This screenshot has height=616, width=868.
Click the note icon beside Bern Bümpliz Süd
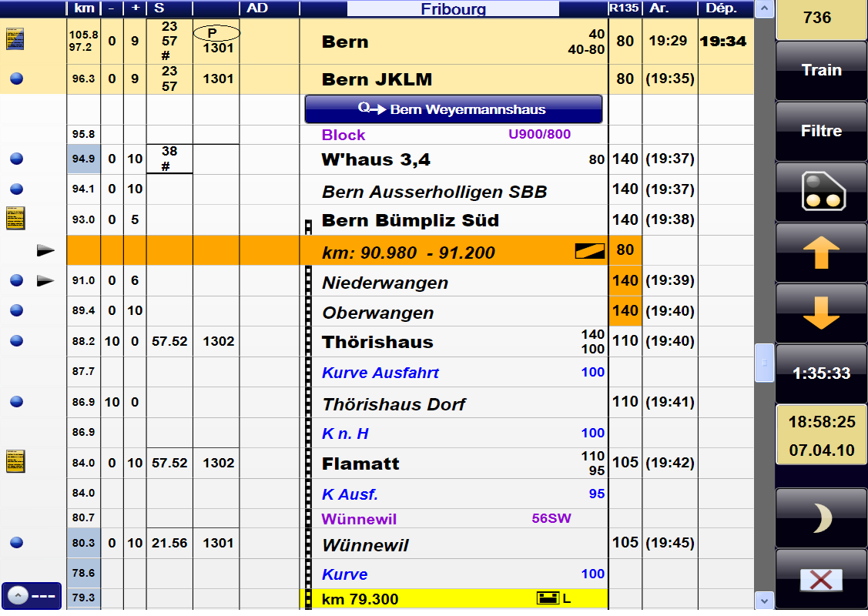[15, 219]
